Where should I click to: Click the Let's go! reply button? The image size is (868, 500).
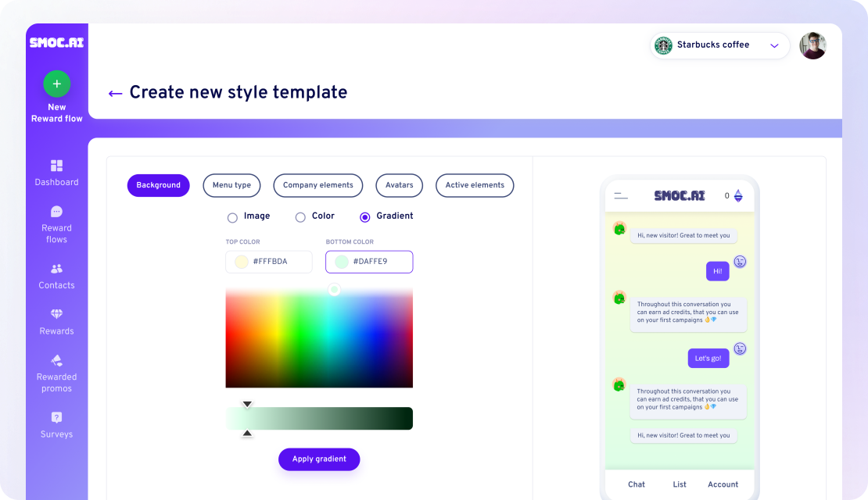(x=708, y=359)
